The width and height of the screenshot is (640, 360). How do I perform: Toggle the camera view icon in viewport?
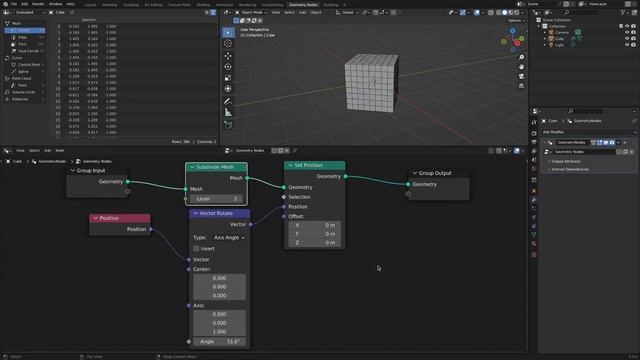pyautogui.click(x=521, y=76)
